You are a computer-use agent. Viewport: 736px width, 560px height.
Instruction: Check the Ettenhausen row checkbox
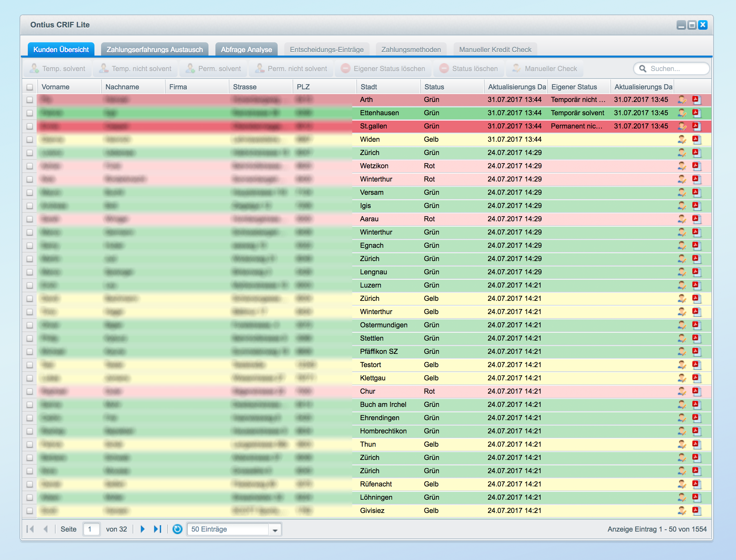pyautogui.click(x=30, y=113)
